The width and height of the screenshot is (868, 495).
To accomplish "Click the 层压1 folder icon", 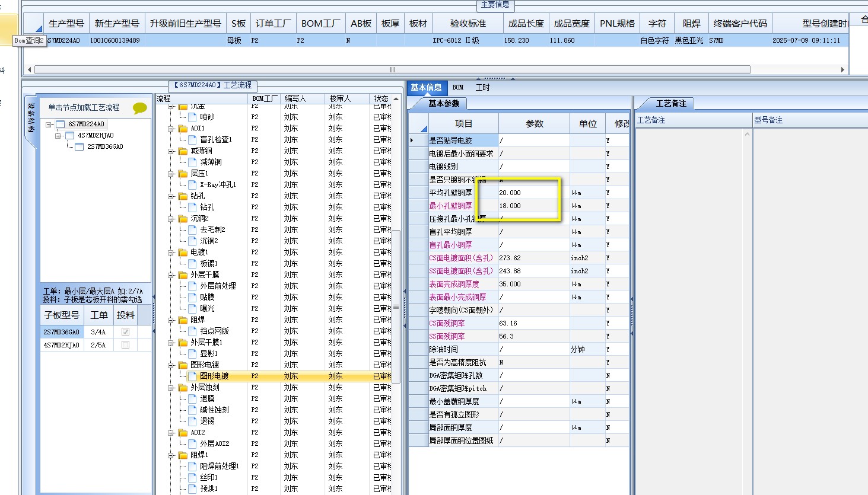I will coord(183,174).
